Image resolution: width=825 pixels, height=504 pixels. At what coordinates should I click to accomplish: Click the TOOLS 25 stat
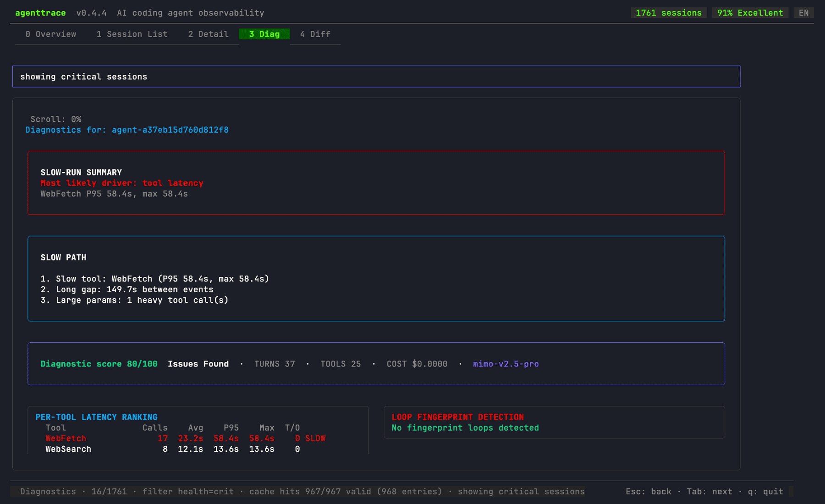[x=341, y=364]
